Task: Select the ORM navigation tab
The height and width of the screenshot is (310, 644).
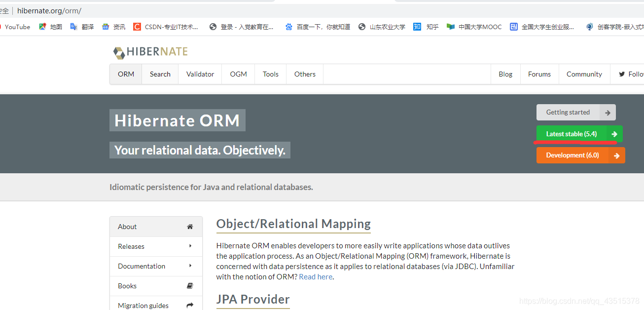Action: [x=126, y=74]
